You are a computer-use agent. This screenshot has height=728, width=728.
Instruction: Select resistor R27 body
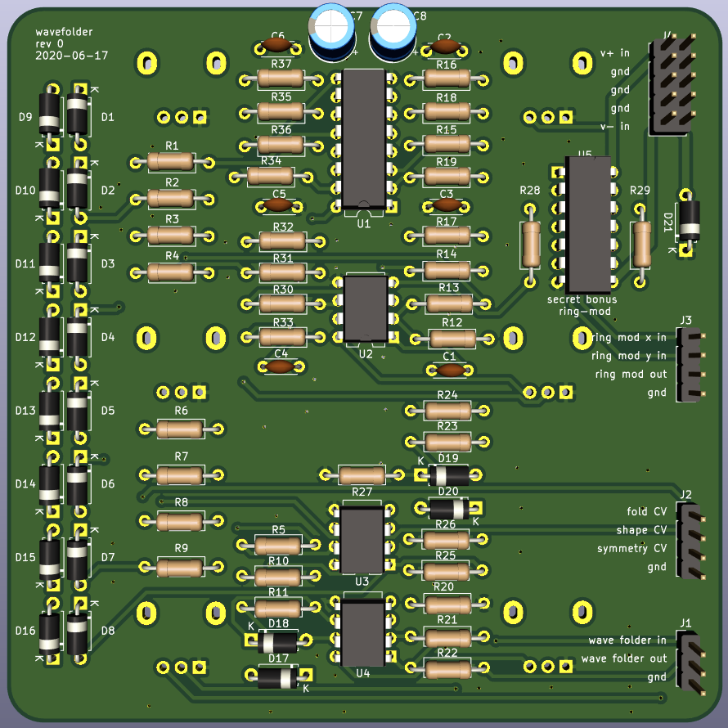pos(362,475)
